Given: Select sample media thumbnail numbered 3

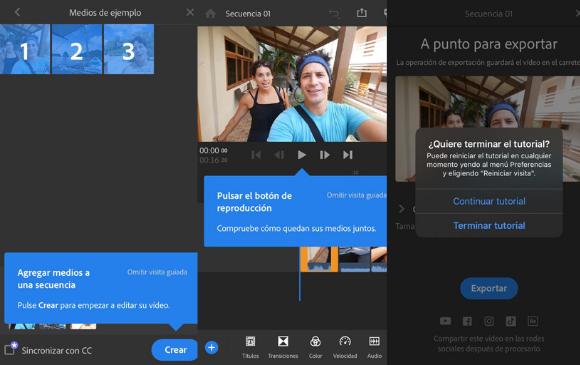Looking at the screenshot, I should [x=129, y=49].
